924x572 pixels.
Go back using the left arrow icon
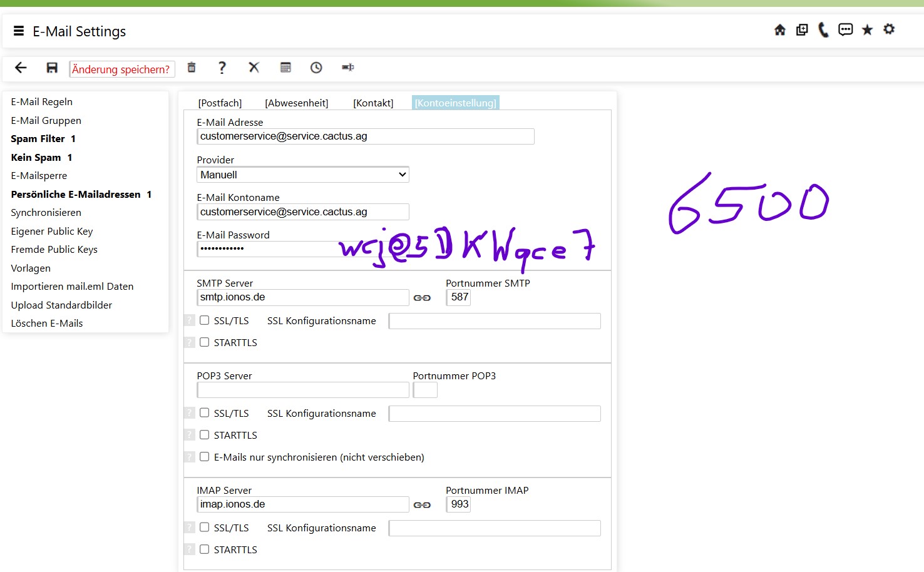[x=21, y=68]
